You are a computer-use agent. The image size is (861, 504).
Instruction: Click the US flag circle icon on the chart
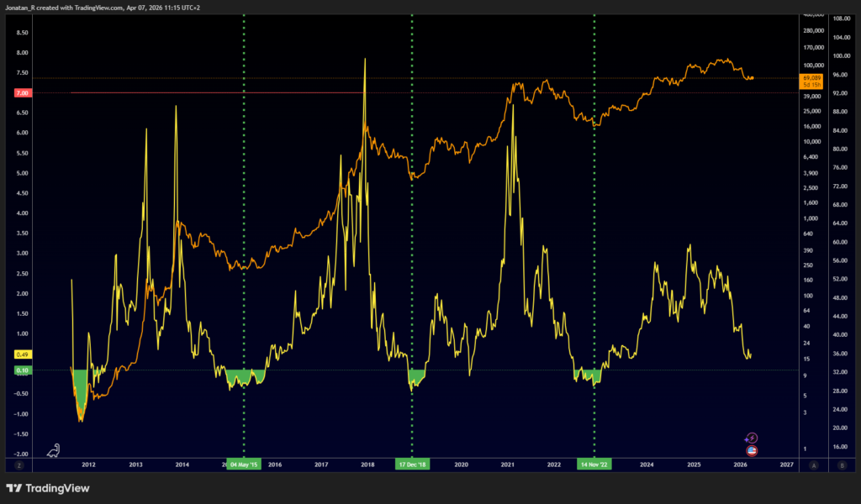coord(752,450)
